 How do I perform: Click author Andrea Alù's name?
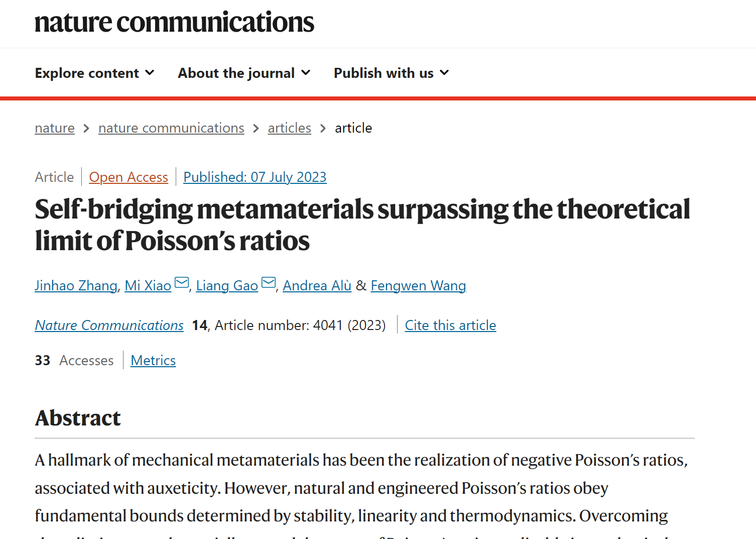(x=317, y=286)
